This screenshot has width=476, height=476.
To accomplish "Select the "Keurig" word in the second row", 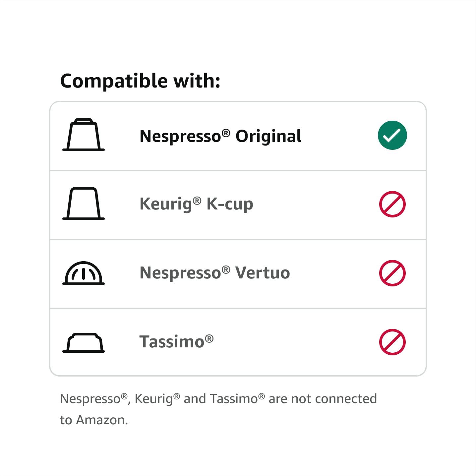I will 166,204.
